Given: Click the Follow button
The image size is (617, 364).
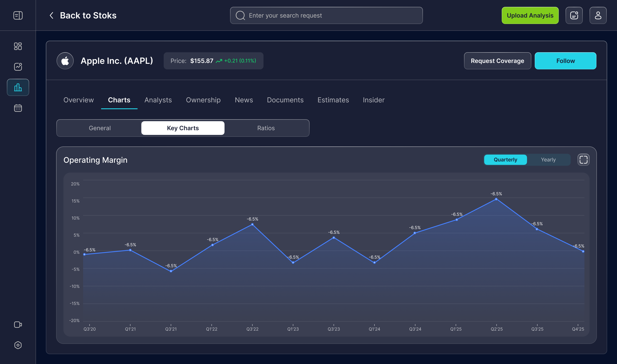Looking at the screenshot, I should [x=565, y=61].
